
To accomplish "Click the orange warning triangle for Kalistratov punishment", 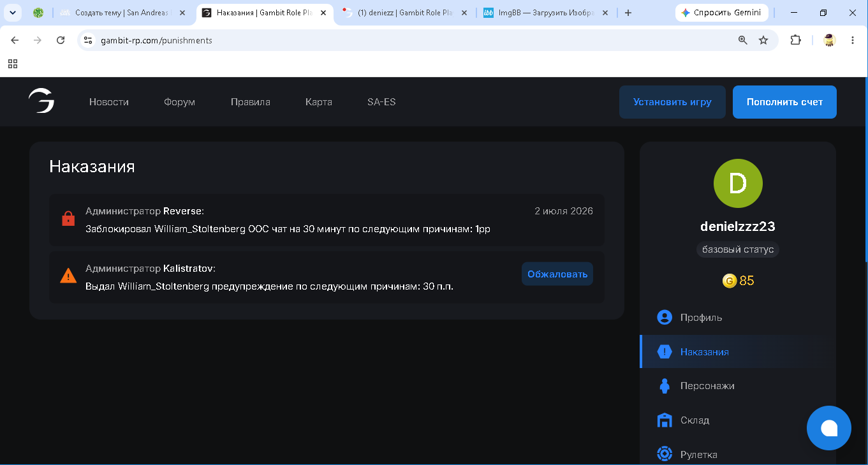I will pos(68,276).
